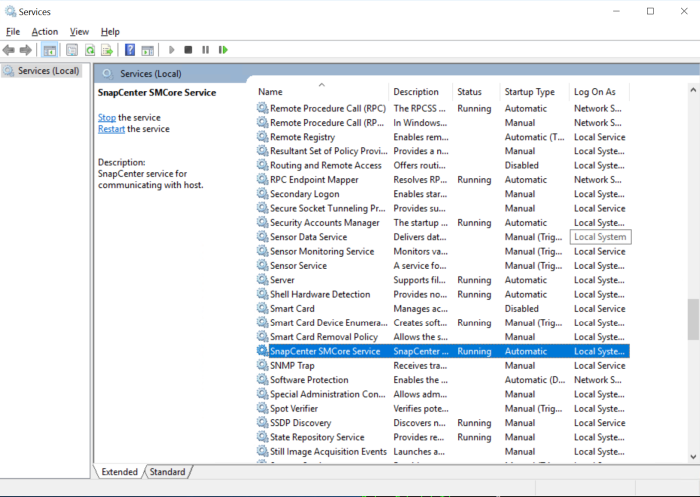Click the Pause Service toolbar icon

pyautogui.click(x=206, y=49)
